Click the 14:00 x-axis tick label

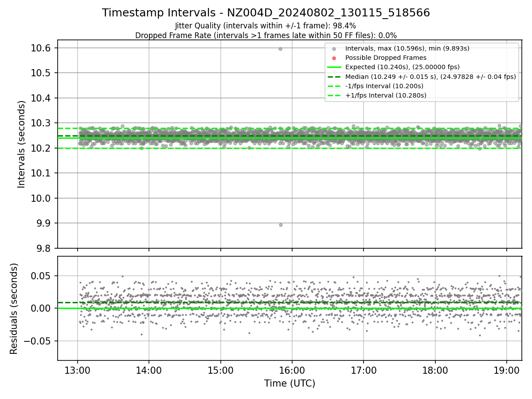tap(149, 370)
